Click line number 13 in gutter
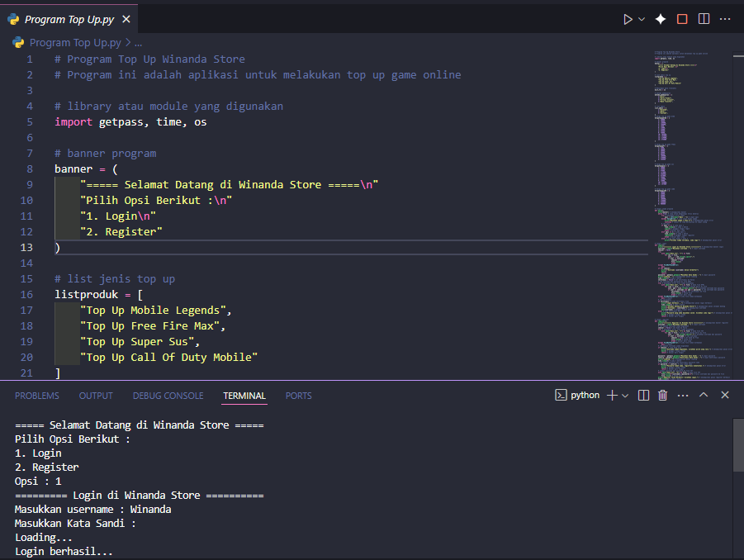This screenshot has width=744, height=560. [26, 247]
